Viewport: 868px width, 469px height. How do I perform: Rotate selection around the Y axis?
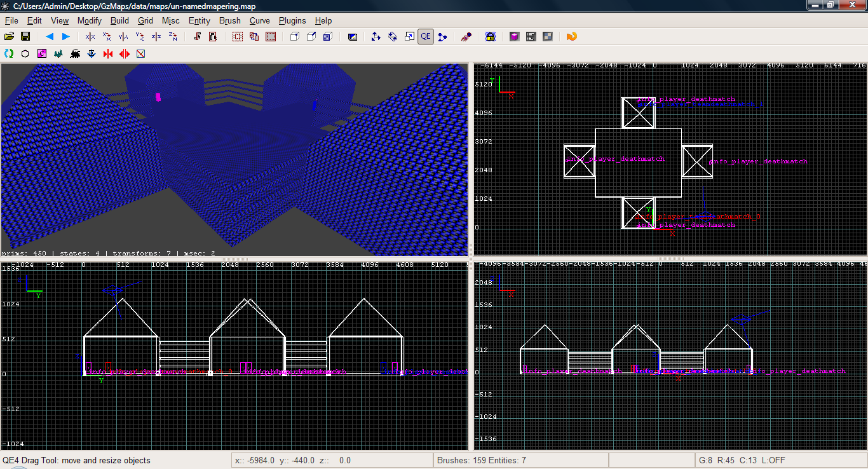(x=140, y=37)
